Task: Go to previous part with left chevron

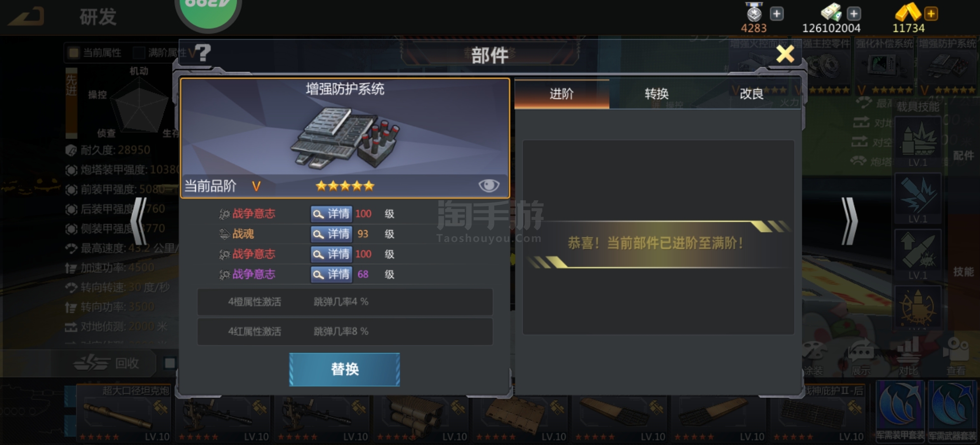Action: [x=139, y=221]
